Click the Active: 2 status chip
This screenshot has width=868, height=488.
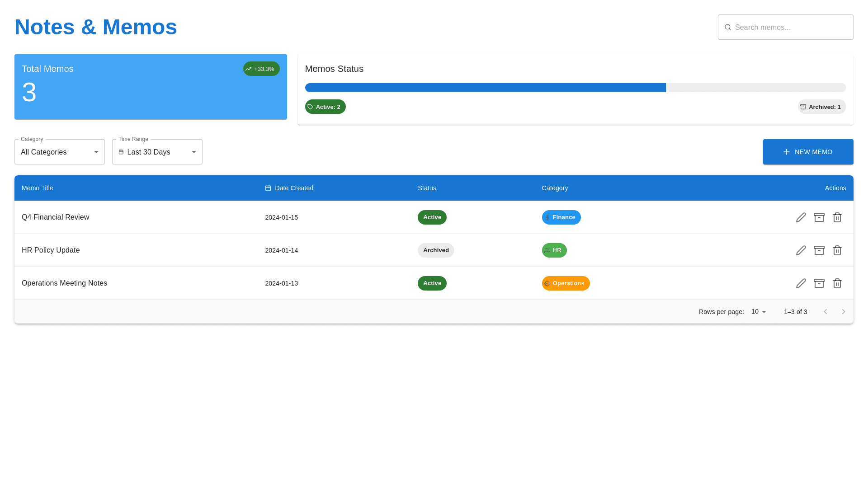point(325,107)
